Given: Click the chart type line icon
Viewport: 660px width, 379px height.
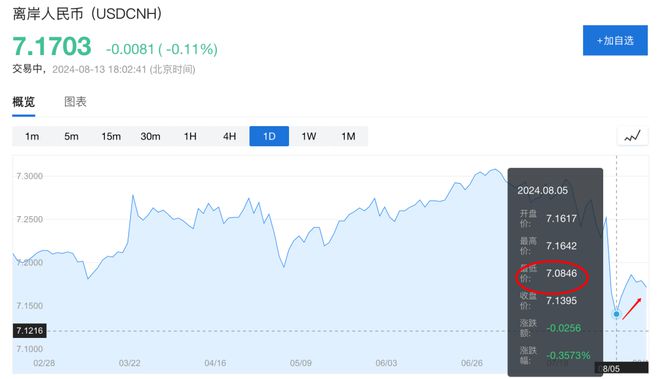Looking at the screenshot, I should tap(632, 136).
